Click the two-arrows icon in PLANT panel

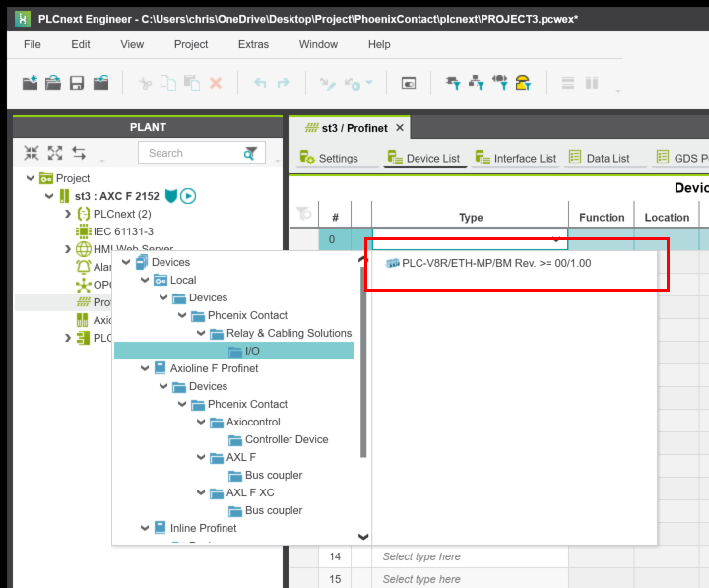tap(79, 153)
